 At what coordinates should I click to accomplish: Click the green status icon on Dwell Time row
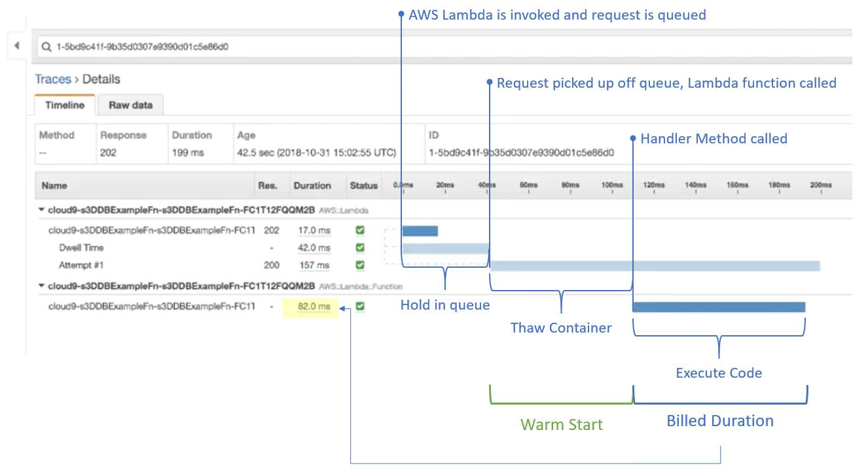click(x=359, y=248)
